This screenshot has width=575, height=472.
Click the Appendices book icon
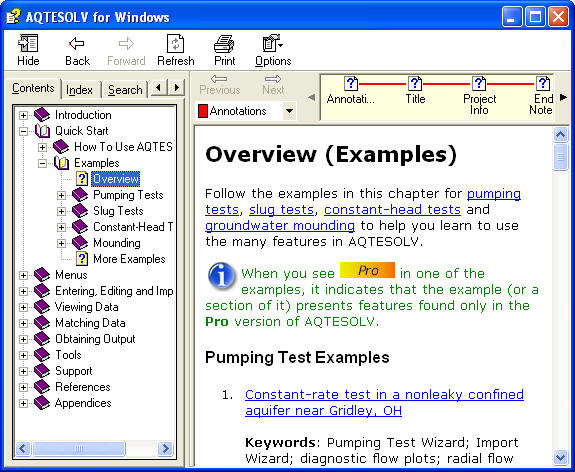coord(42,403)
